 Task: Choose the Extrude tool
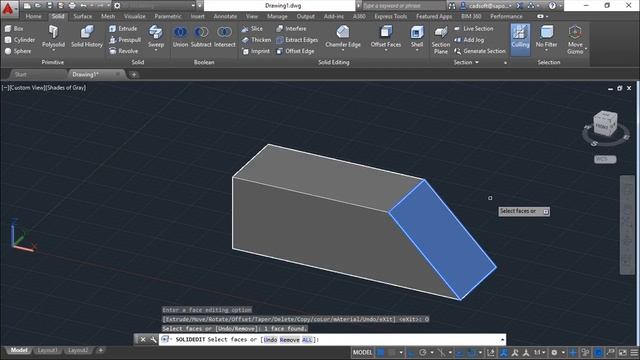pyautogui.click(x=123, y=29)
